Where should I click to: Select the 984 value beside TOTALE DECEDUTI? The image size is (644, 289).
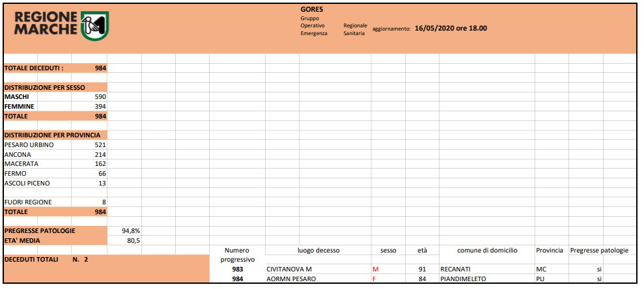[100, 68]
